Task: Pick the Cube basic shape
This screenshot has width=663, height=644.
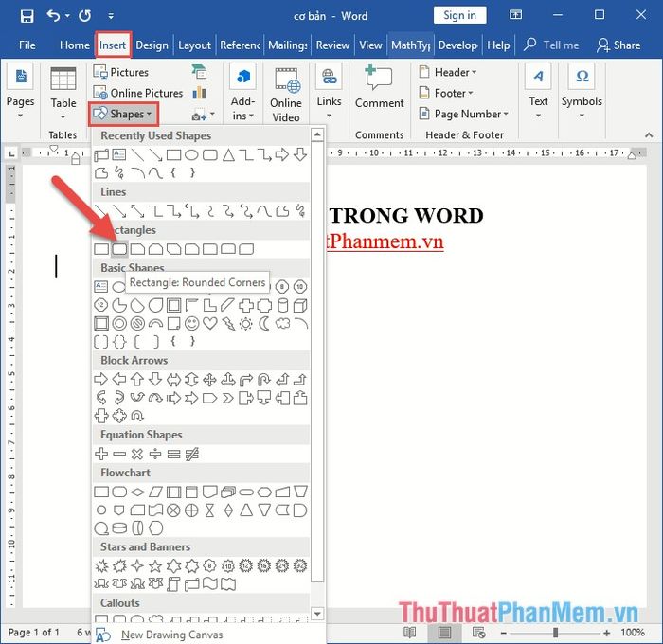Action: pyautogui.click(x=300, y=305)
